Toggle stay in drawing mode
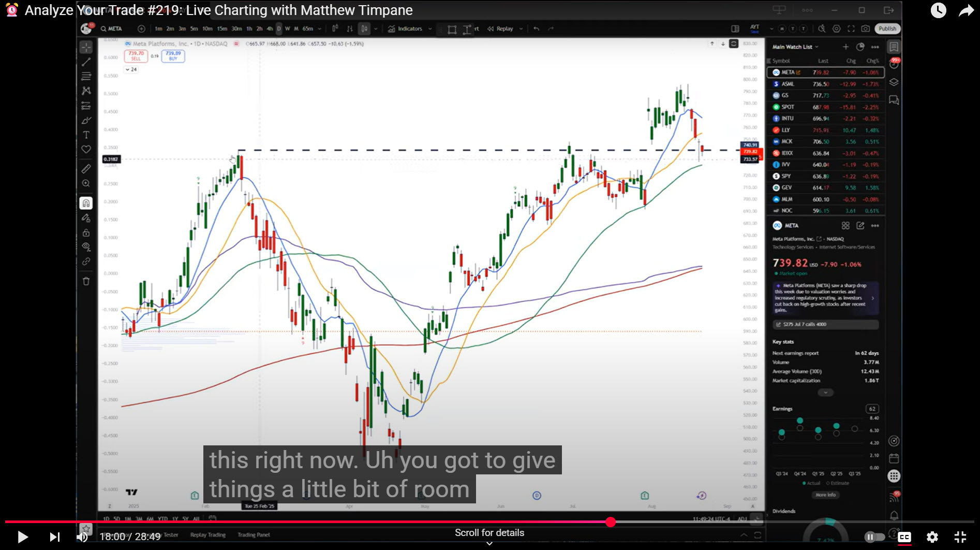The width and height of the screenshot is (980, 550). tap(86, 218)
